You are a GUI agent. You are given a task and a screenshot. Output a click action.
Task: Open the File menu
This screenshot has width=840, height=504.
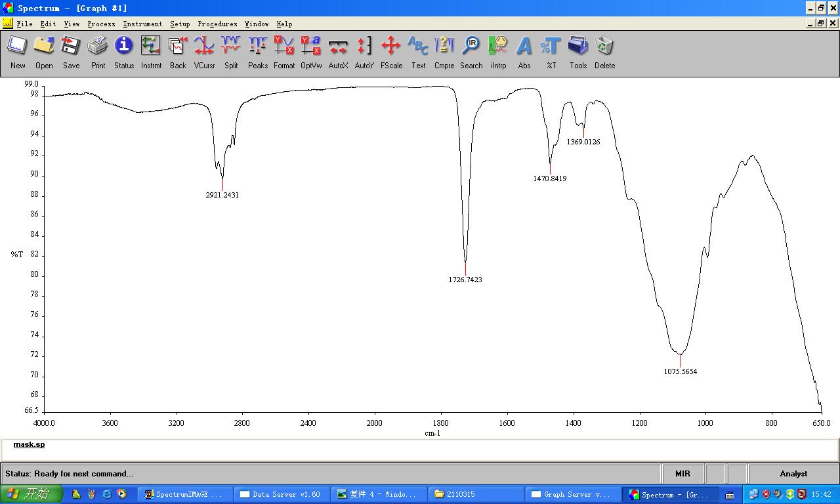25,24
